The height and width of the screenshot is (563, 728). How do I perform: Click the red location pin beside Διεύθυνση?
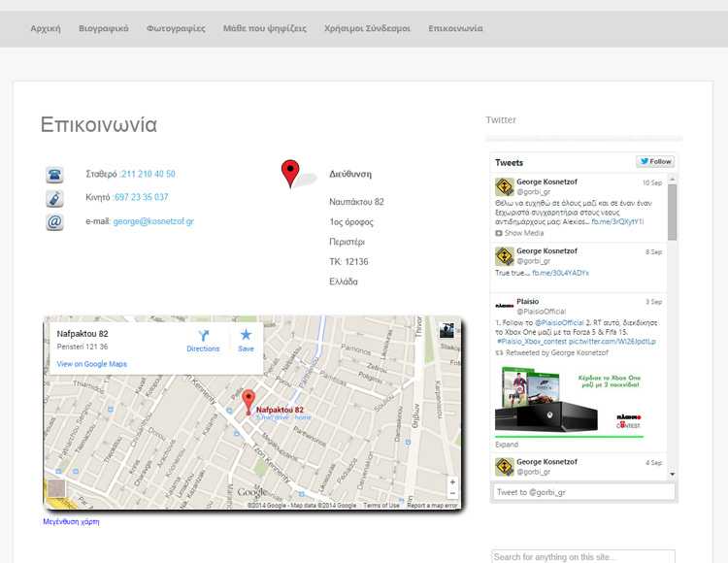[290, 174]
